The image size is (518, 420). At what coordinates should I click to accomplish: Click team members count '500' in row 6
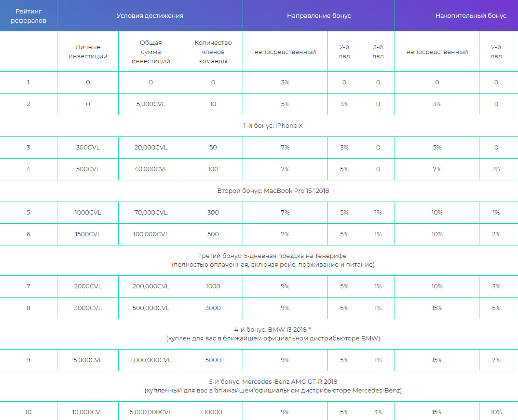coord(213,234)
